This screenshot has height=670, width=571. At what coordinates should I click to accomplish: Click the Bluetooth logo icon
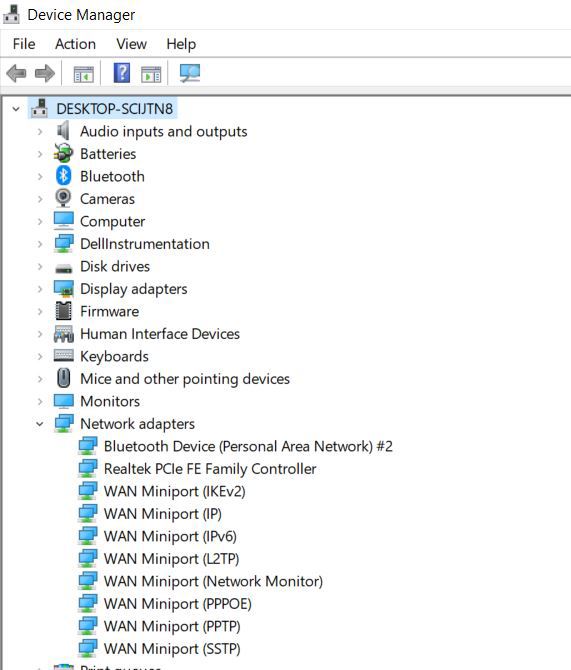[64, 176]
